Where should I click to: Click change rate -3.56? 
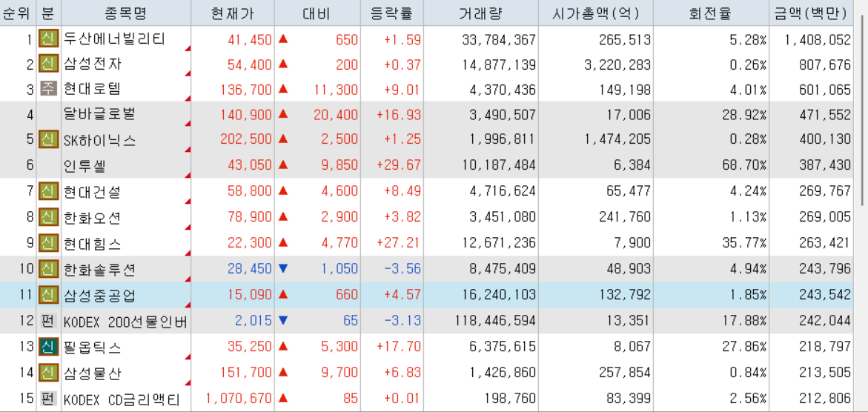coord(402,269)
